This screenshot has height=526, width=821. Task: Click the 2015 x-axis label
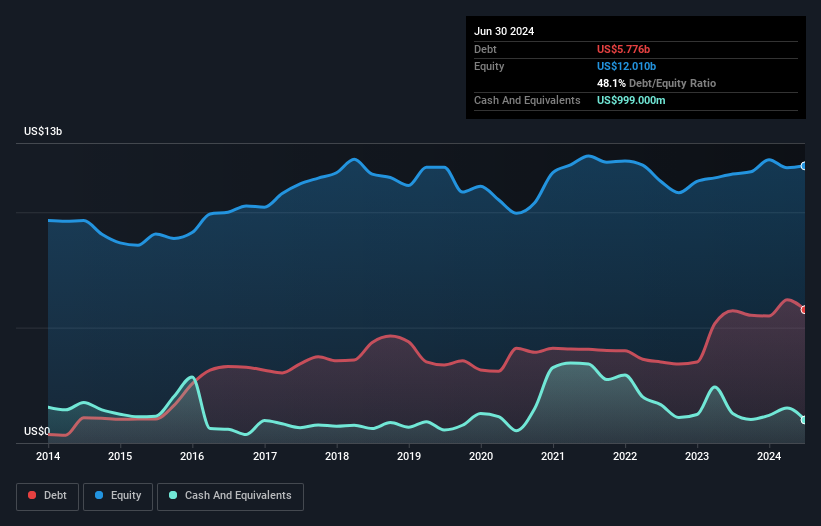coord(120,456)
